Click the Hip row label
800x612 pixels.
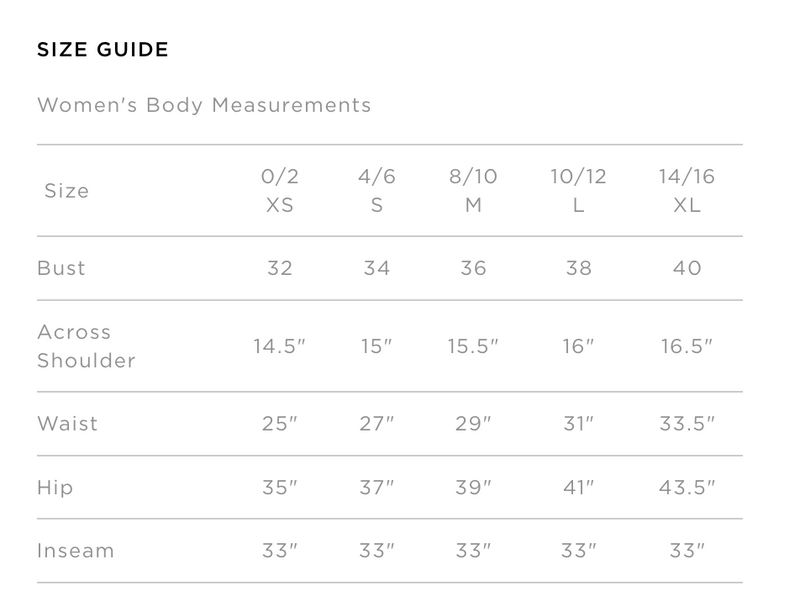[55, 488]
